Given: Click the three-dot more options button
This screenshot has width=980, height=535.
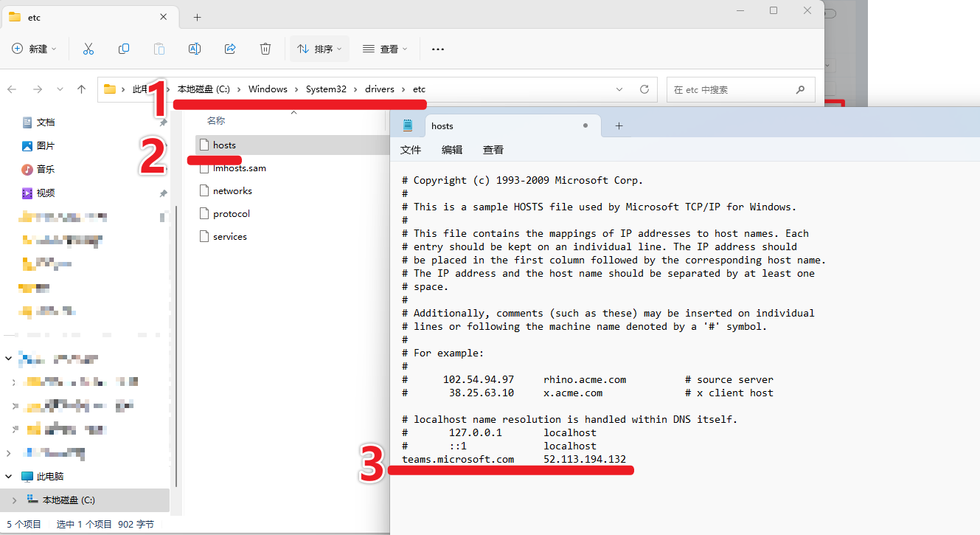Looking at the screenshot, I should click(437, 49).
